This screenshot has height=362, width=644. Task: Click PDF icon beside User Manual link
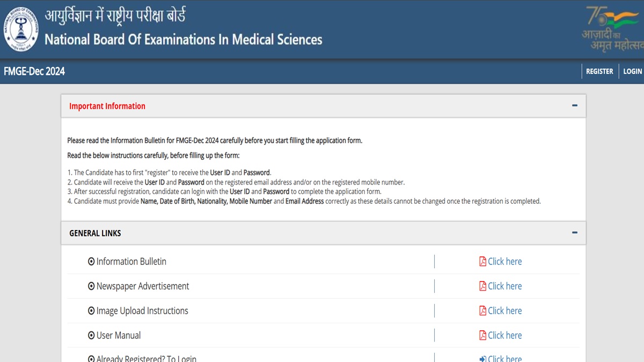pos(482,336)
